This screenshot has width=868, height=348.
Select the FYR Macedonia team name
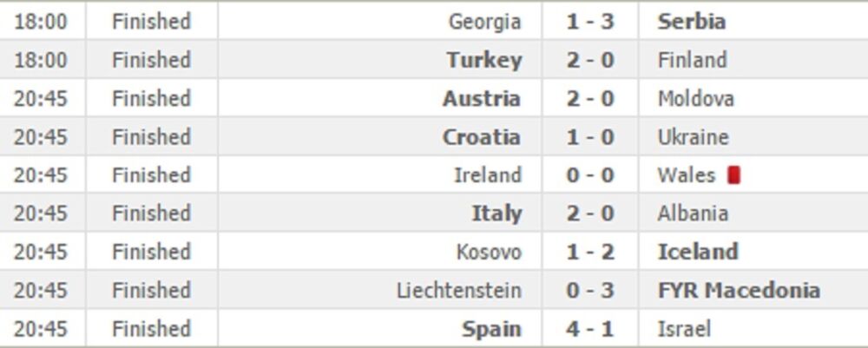tap(739, 291)
